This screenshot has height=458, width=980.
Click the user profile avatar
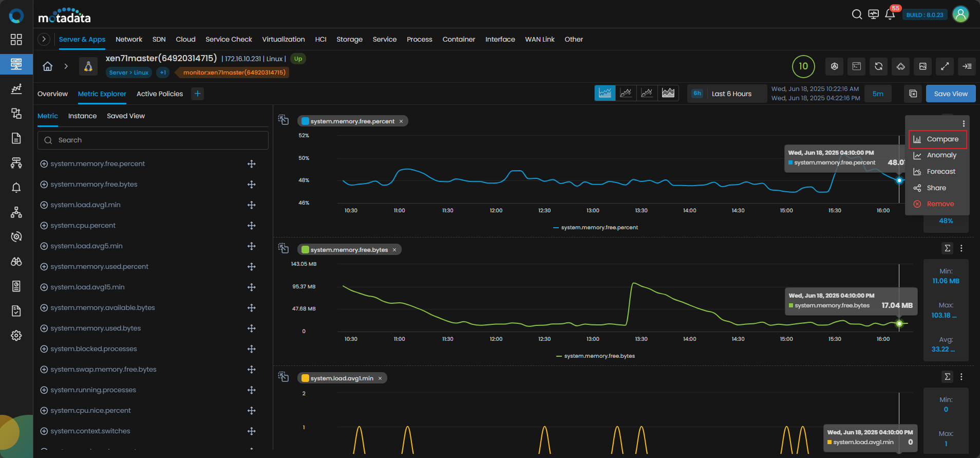pos(960,14)
